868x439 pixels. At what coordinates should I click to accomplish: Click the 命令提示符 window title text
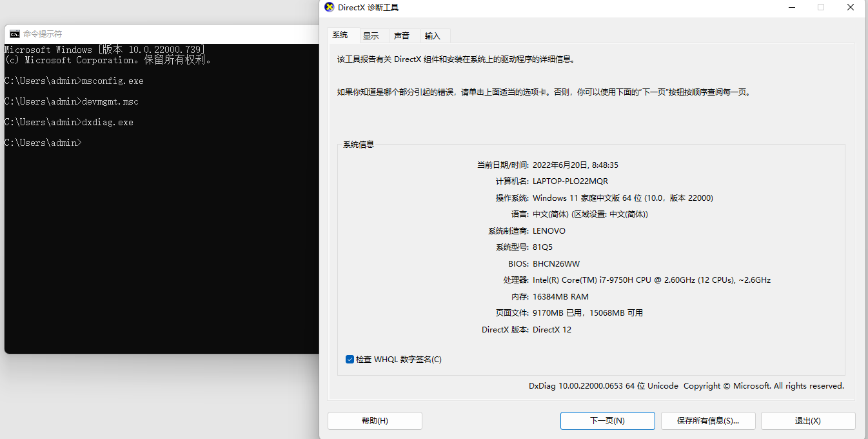(x=43, y=34)
